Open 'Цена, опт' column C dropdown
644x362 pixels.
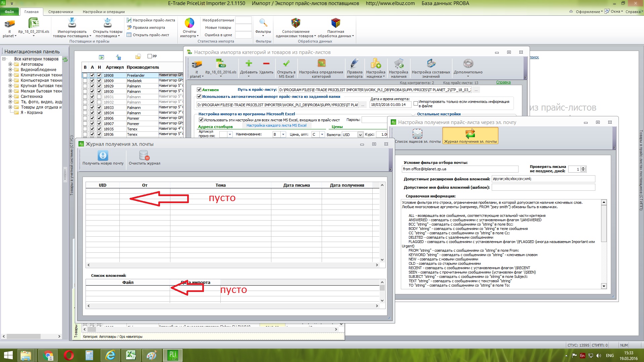click(x=322, y=134)
